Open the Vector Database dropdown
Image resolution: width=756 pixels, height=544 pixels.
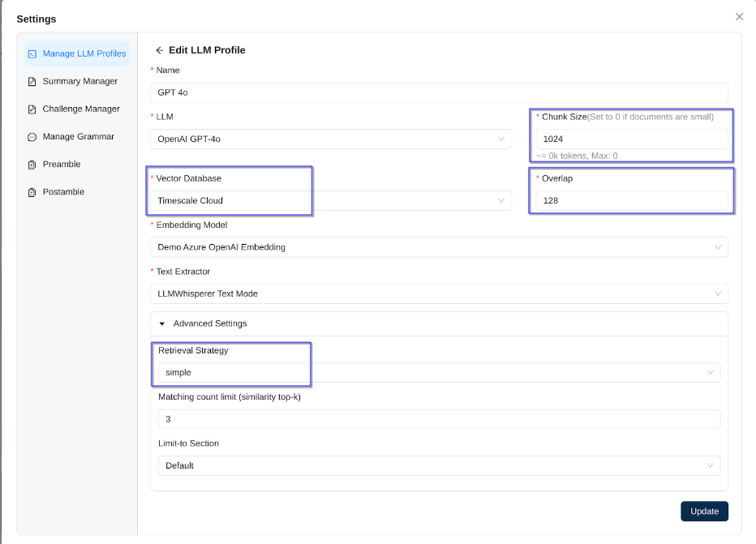point(331,200)
